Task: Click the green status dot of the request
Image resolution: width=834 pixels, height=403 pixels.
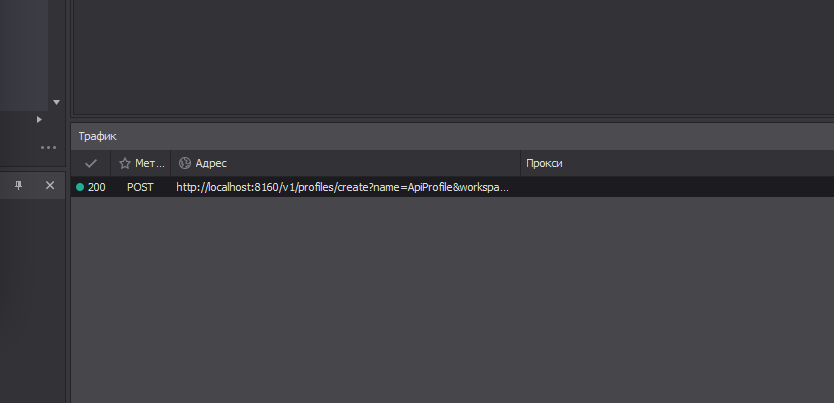Action: coord(80,187)
